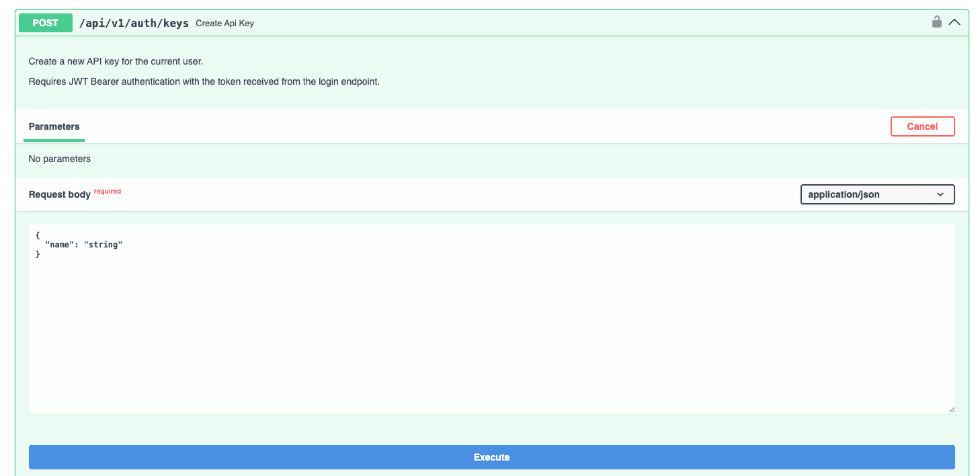Screen dimensions: 980x476
Task: Click the JWT Bearer authentication description text
Action: 204,81
